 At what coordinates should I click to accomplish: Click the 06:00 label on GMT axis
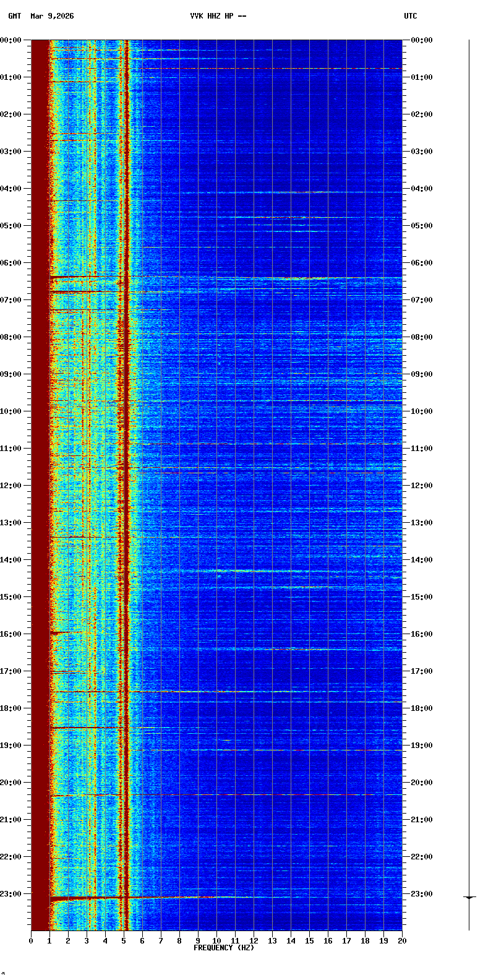coord(12,263)
